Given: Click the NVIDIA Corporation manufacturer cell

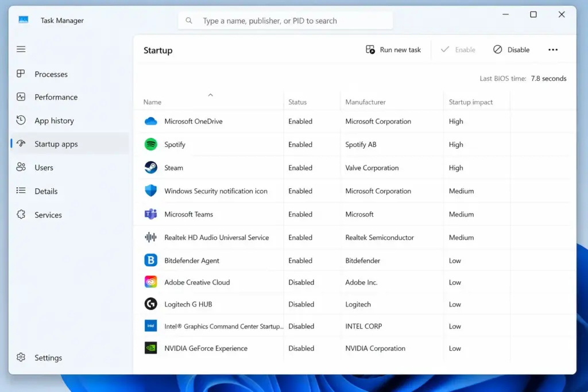Looking at the screenshot, I should coord(376,348).
